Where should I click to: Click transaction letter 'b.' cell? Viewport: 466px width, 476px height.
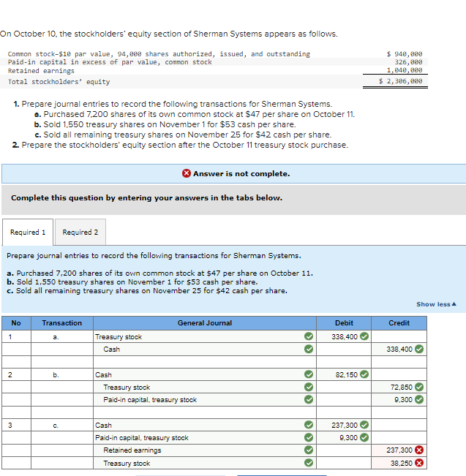point(62,374)
